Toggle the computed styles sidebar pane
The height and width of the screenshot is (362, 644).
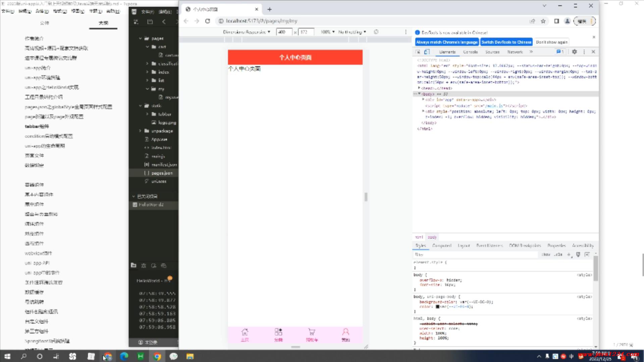tap(587, 255)
